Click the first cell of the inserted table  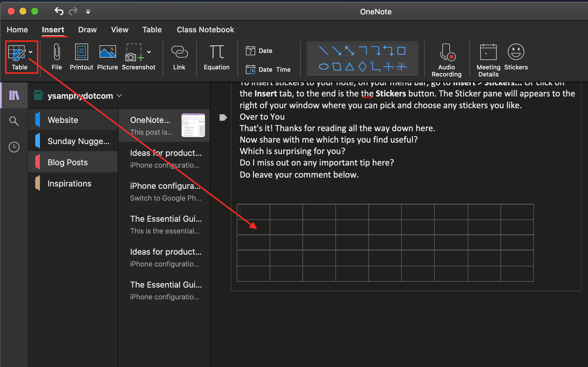253,212
